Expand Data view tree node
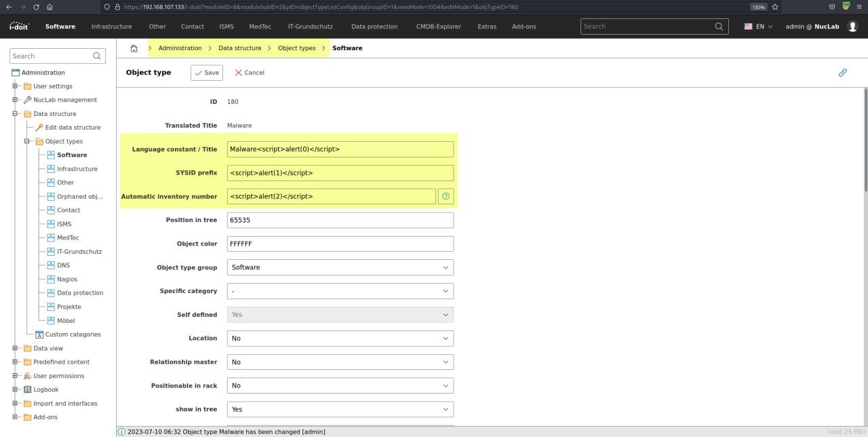The width and height of the screenshot is (868, 437). coord(15,348)
